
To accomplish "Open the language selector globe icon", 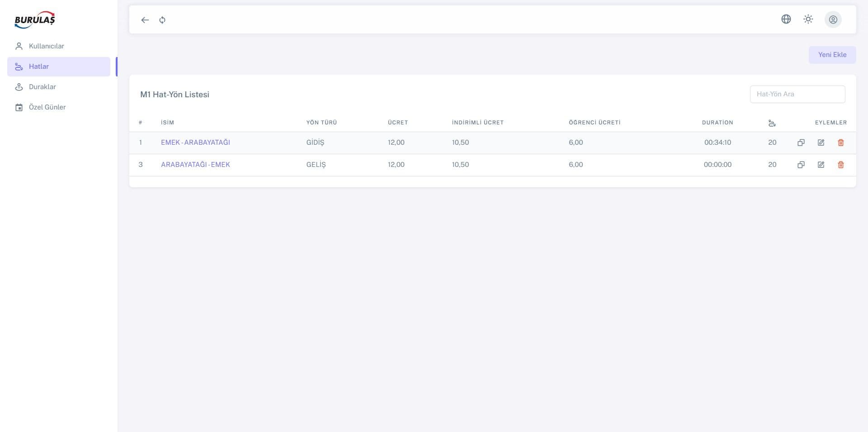I will 786,19.
